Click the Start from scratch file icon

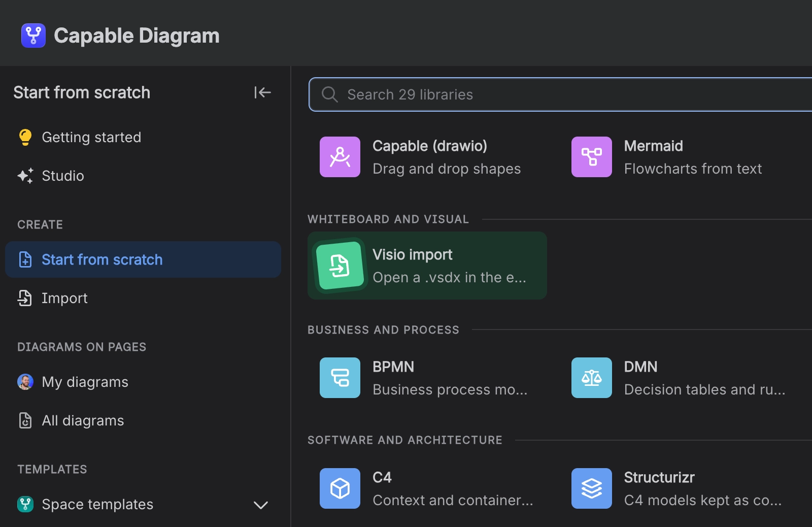(25, 259)
